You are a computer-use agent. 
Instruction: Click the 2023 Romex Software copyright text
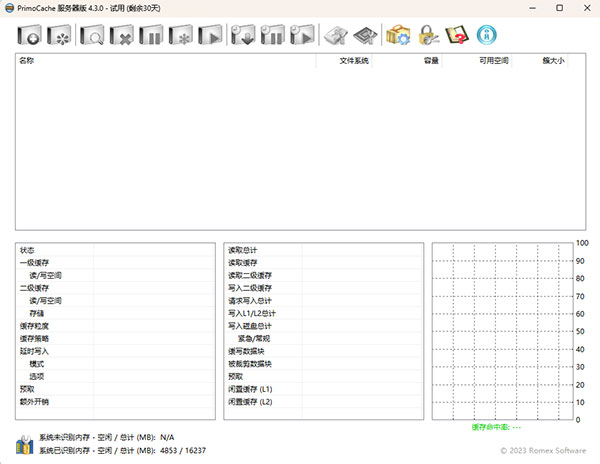[543, 451]
